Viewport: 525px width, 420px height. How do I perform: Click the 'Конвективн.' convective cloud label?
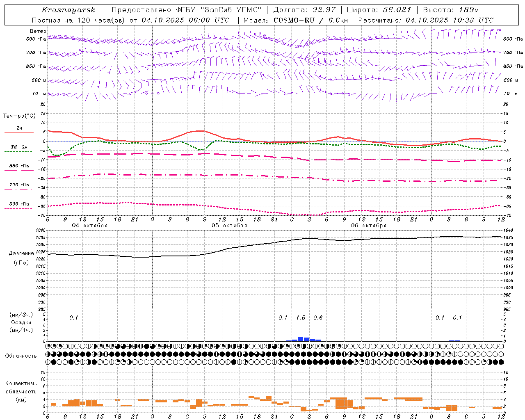tap(21, 383)
